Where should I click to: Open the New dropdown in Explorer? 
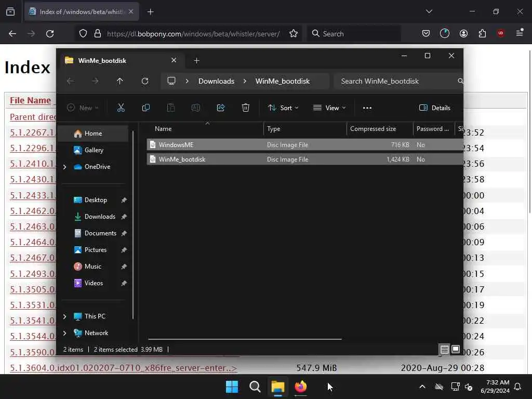pos(83,108)
